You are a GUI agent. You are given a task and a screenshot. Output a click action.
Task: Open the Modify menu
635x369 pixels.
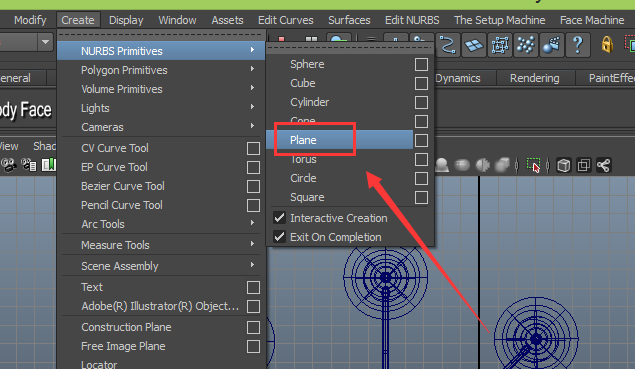pos(30,20)
